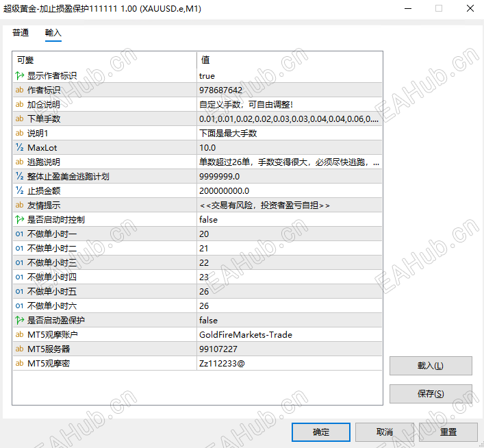The height and width of the screenshot is (448, 484).
Task: Click the 01 icon beside 不做单小时四
Action: click(19, 277)
